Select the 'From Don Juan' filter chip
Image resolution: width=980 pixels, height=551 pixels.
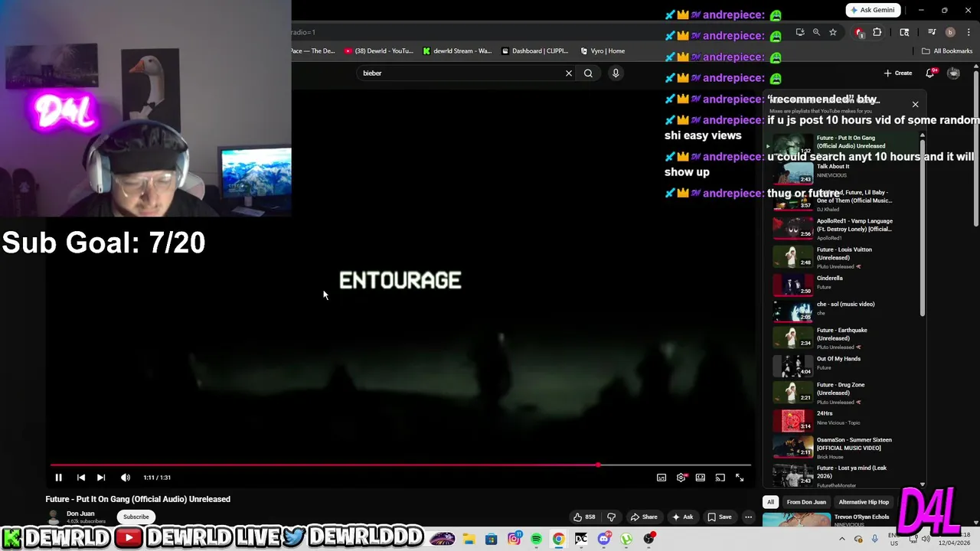point(806,502)
